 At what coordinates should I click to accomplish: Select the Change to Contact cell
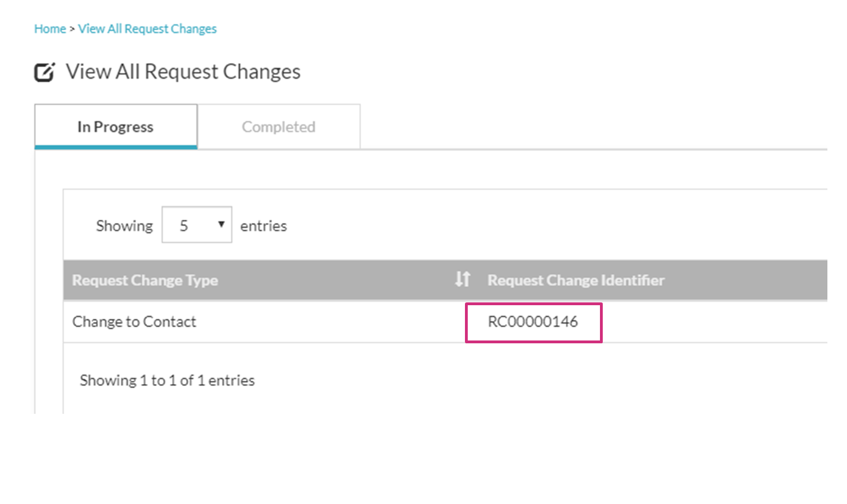click(x=134, y=321)
